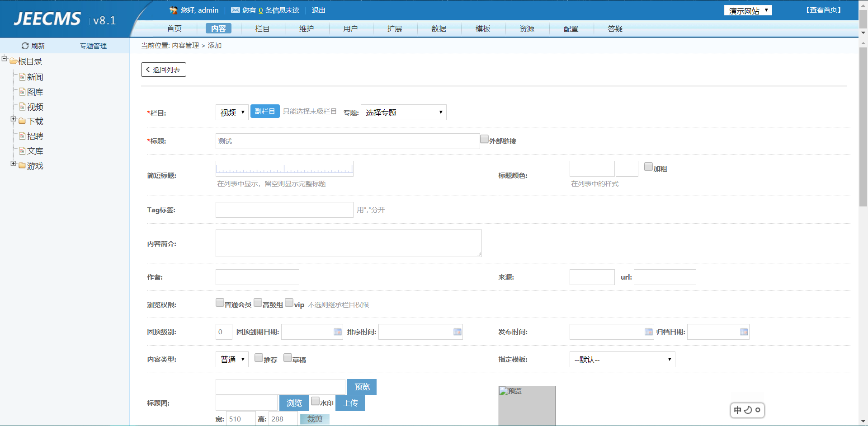Screen dimensions: 868x426
Task: Expand the 下载 tree node
Action: [x=13, y=119]
